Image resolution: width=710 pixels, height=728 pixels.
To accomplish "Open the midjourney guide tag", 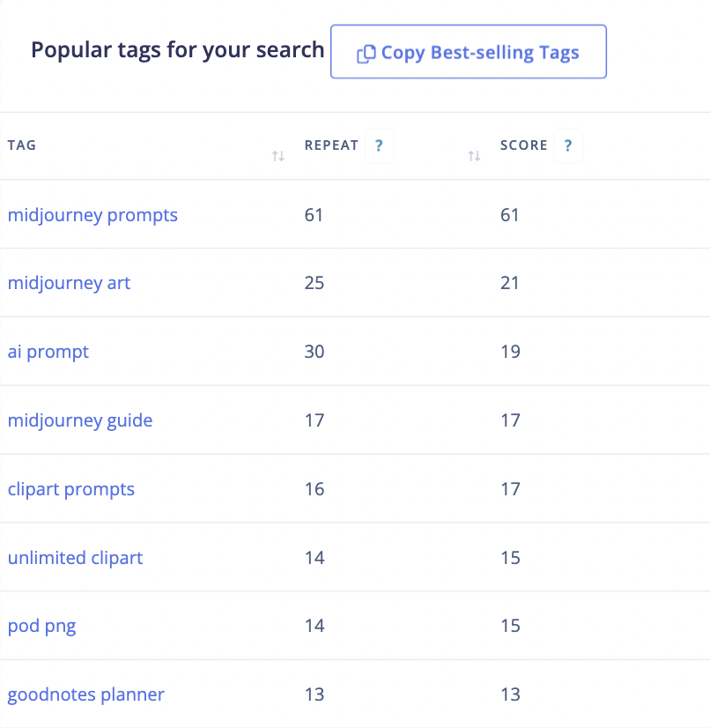I will coord(80,420).
